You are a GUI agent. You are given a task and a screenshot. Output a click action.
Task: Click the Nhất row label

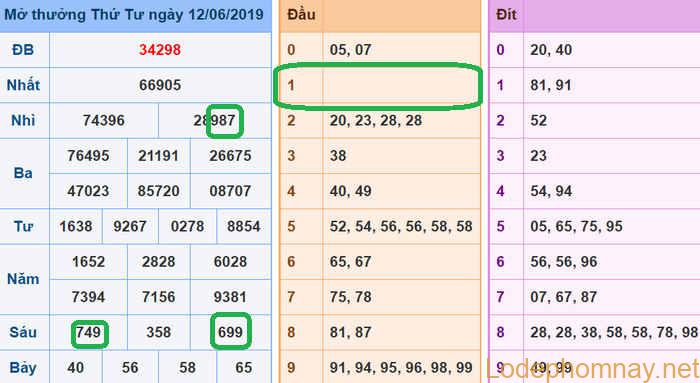click(23, 85)
